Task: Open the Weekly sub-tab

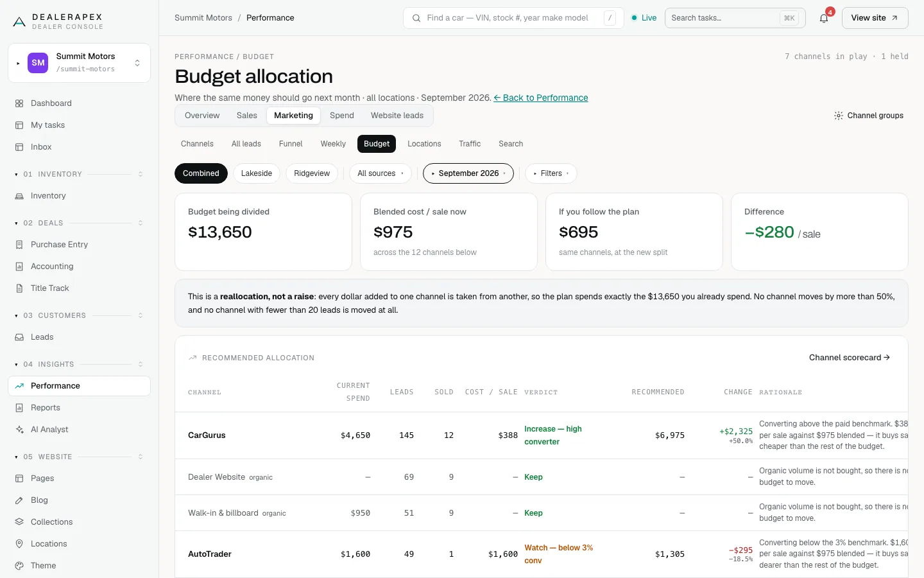Action: (x=333, y=144)
